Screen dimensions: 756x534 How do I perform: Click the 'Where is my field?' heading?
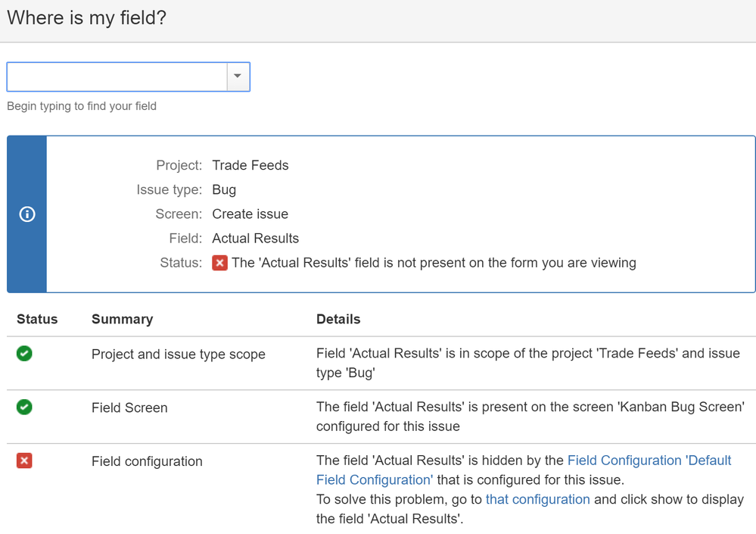click(86, 17)
